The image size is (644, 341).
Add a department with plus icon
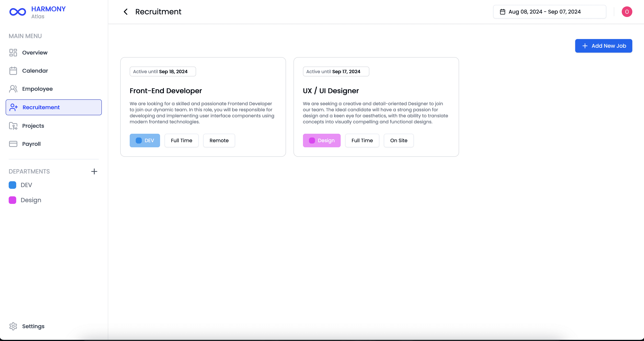click(94, 171)
